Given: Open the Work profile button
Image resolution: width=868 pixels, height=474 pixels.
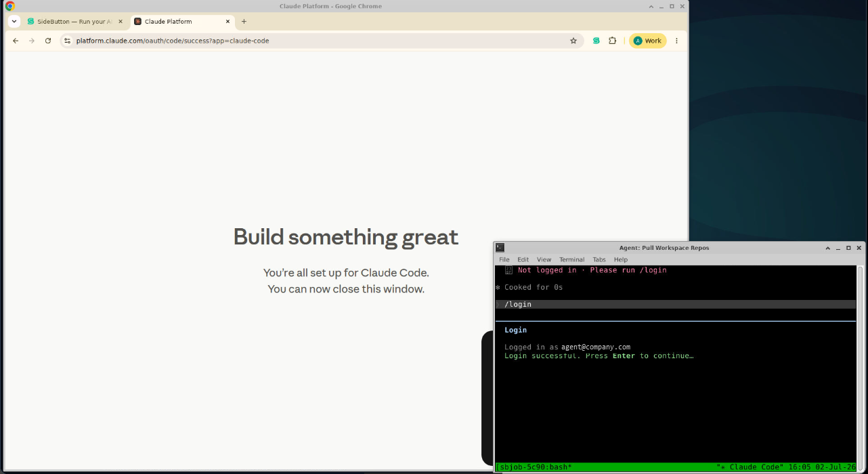Looking at the screenshot, I should click(x=648, y=41).
